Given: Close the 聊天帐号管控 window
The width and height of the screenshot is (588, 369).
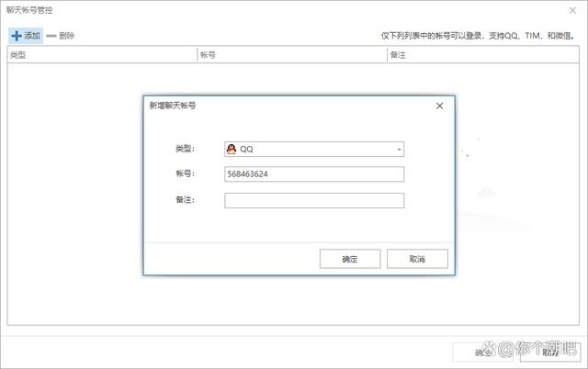Looking at the screenshot, I should point(572,10).
